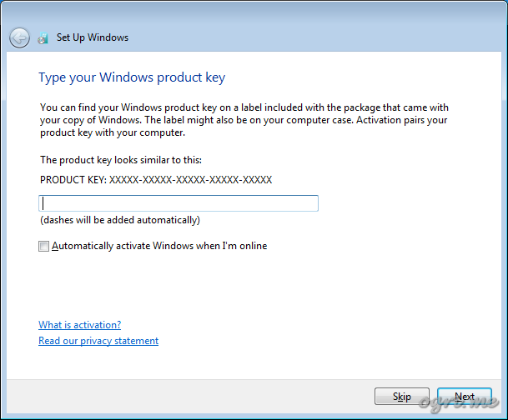508x420 pixels.
Task: Click the Set Up Windows title icon
Action: [43, 37]
